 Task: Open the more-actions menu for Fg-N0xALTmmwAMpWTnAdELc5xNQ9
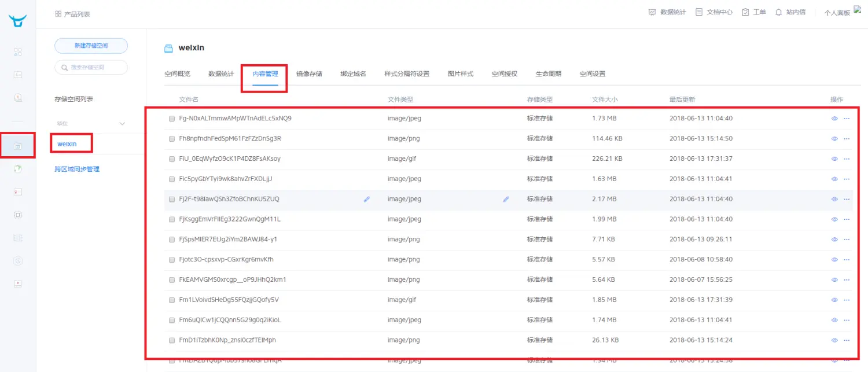click(847, 119)
